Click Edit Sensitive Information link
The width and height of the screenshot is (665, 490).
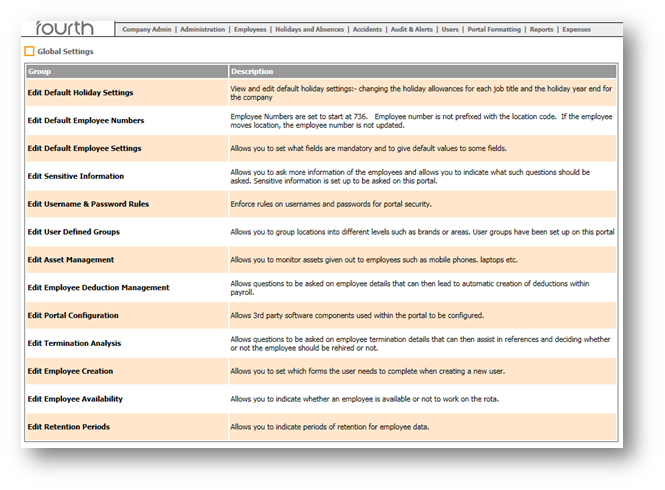[76, 176]
